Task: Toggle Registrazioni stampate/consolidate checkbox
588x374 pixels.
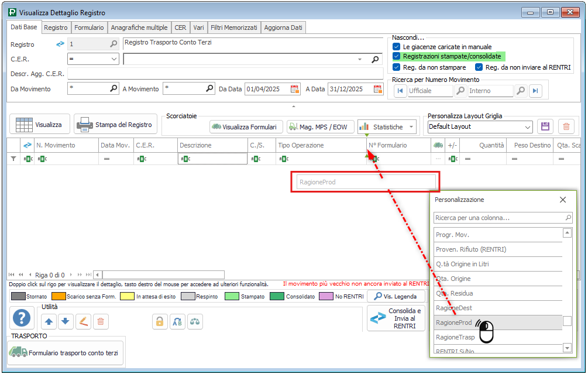Action: pos(397,56)
